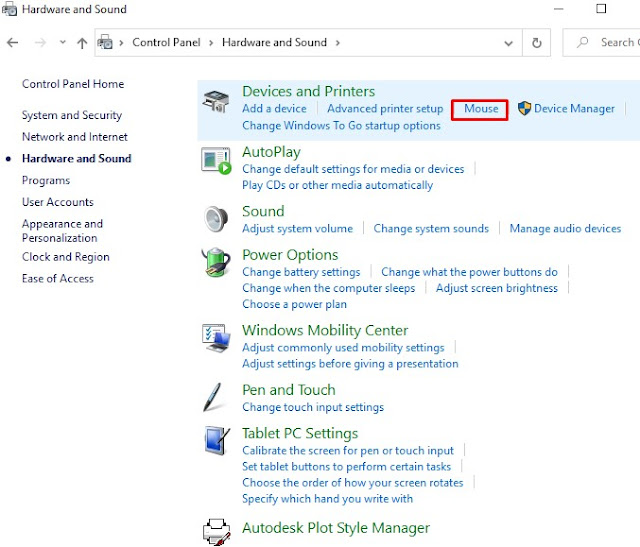Click Choose the order of how your screen rotates

(353, 483)
